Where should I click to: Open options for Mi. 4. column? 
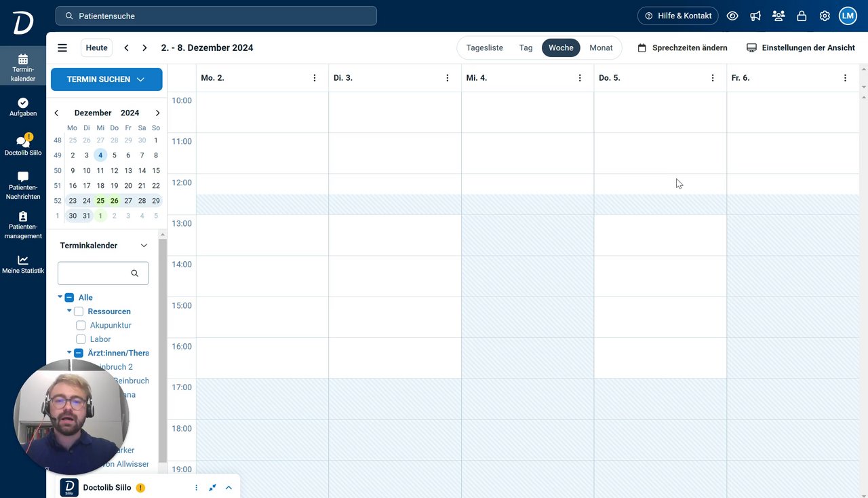tap(580, 78)
